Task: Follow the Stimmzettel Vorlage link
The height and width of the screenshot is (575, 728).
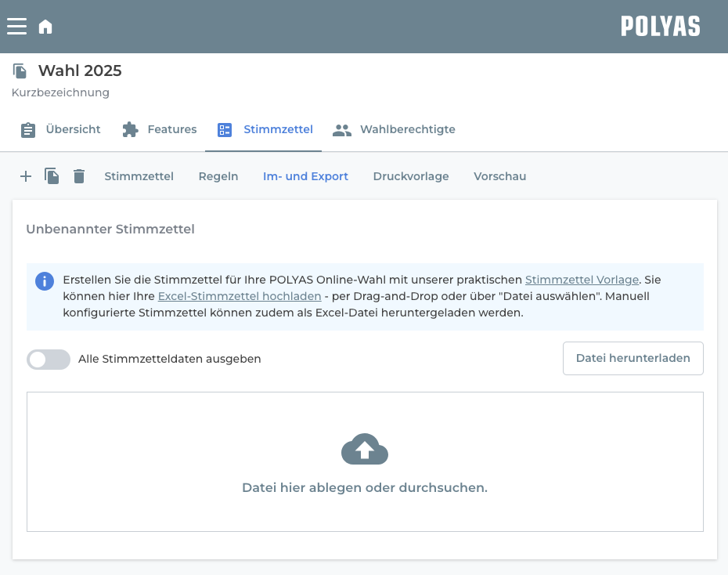Action: click(582, 280)
